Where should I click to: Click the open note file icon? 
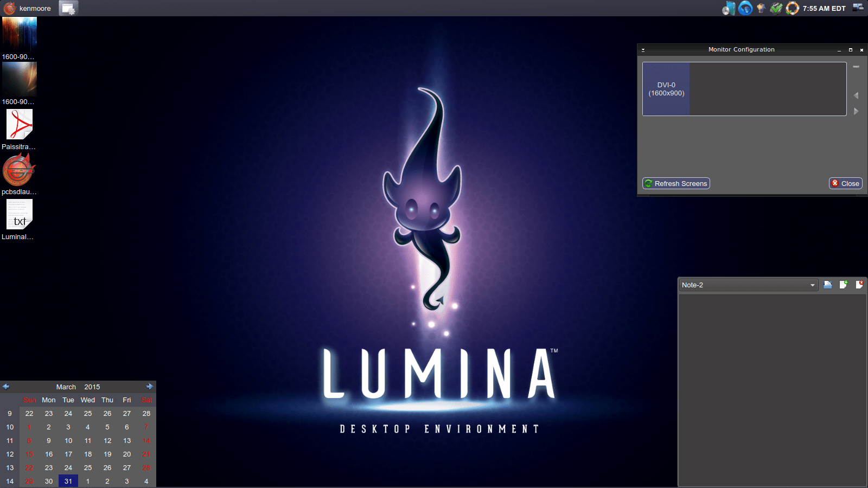[827, 285]
